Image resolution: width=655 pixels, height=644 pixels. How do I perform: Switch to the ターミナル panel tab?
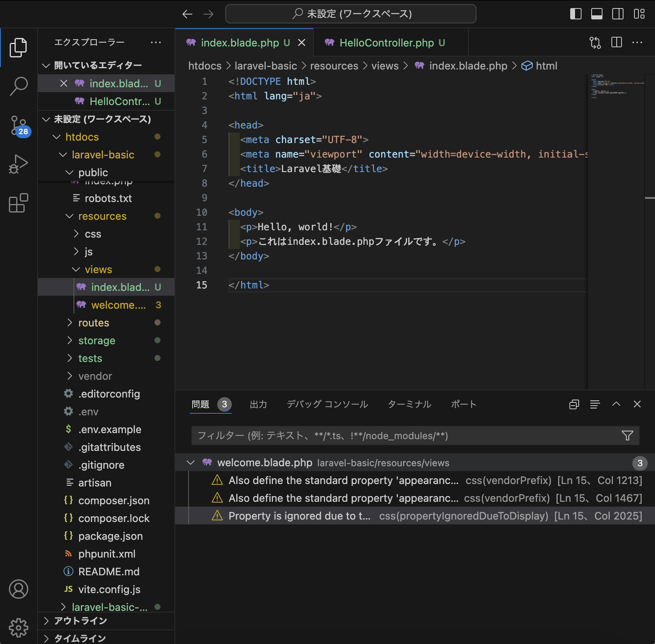point(409,404)
